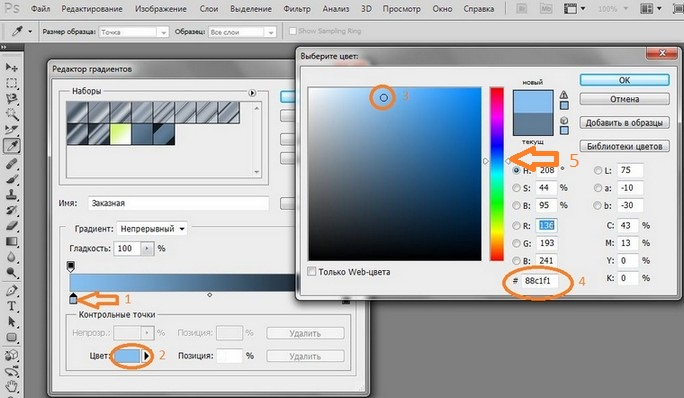Choose the Pen tool
684x398 pixels.
click(12, 290)
